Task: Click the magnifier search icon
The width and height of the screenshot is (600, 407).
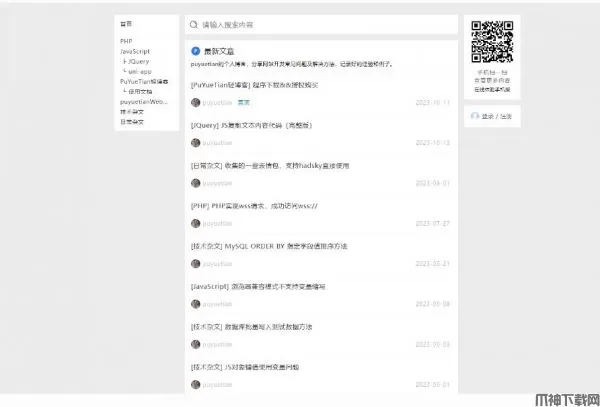Action: 194,25
